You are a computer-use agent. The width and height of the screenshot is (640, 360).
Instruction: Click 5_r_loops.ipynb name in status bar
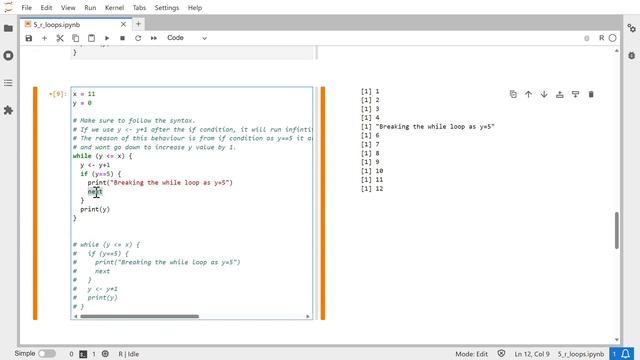(x=580, y=354)
